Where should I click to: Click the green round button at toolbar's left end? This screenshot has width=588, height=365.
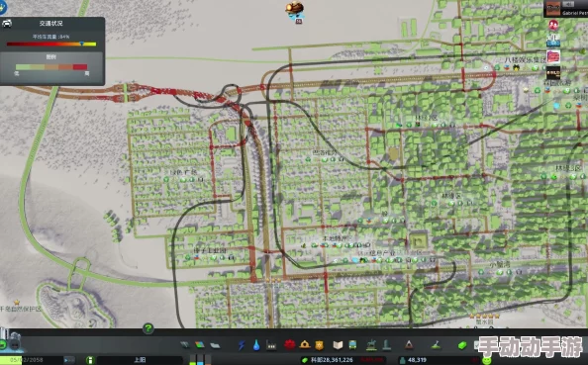coord(3,344)
